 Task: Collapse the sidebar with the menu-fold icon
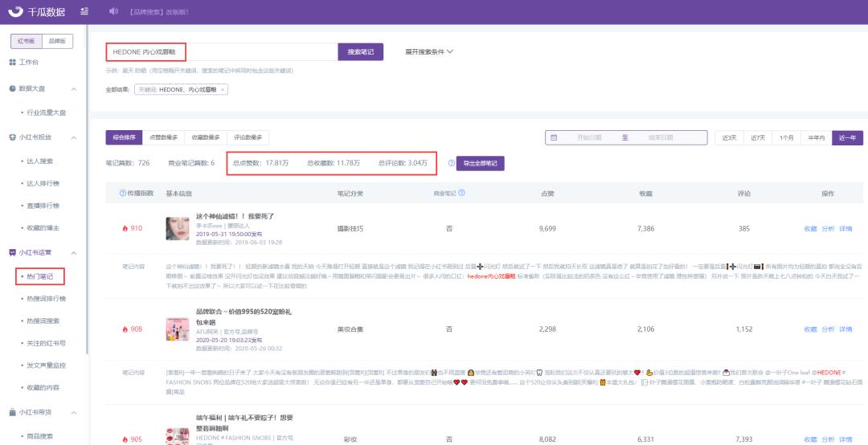pos(84,11)
